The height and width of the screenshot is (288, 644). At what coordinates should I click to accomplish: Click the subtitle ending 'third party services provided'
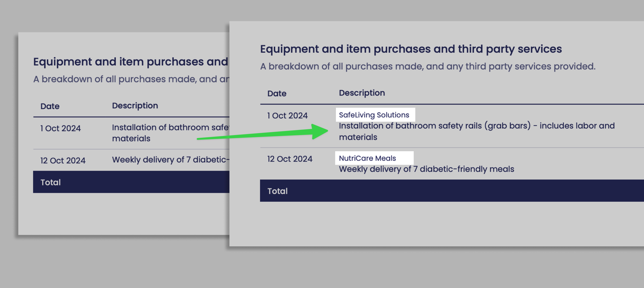pyautogui.click(x=427, y=66)
